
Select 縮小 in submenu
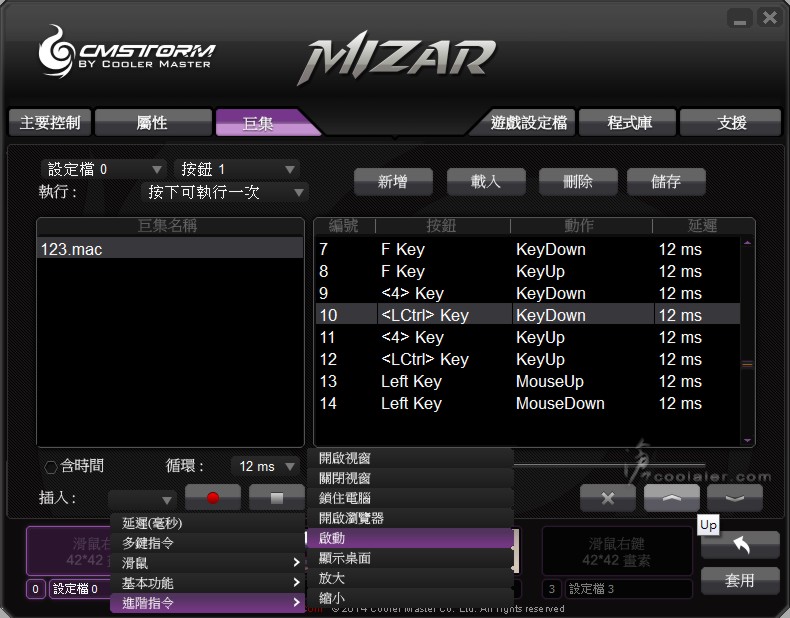410,598
